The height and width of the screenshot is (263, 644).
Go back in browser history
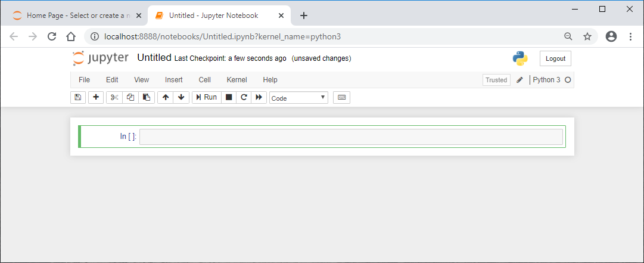pyautogui.click(x=14, y=36)
